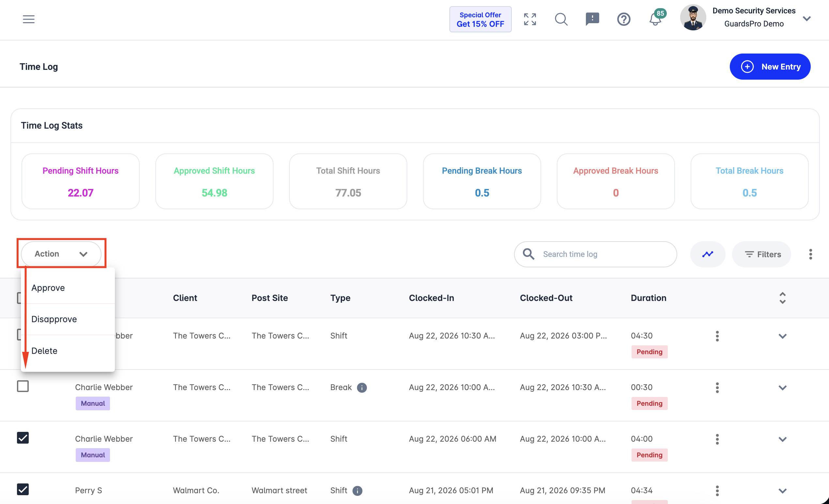
Task: Click the New Entry button
Action: click(770, 67)
